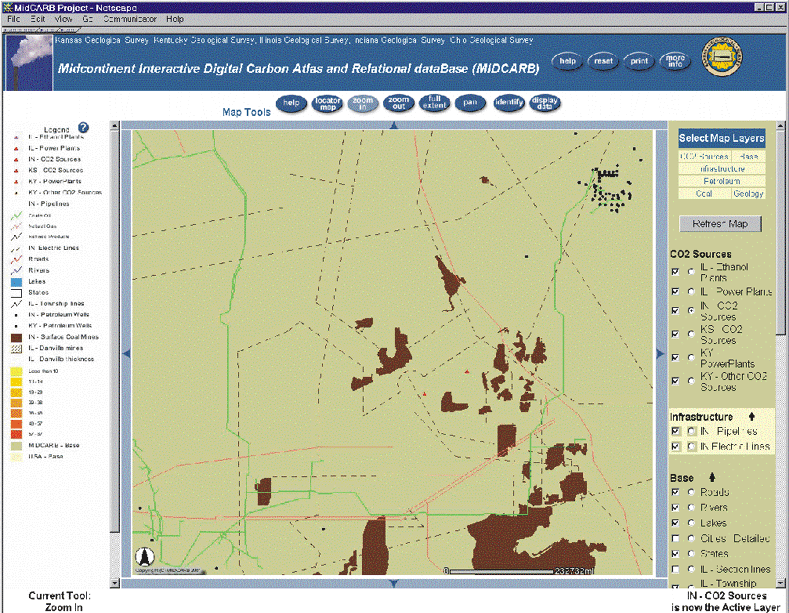Select the zoom in map tool
This screenshot has width=789, height=613.
point(362,103)
